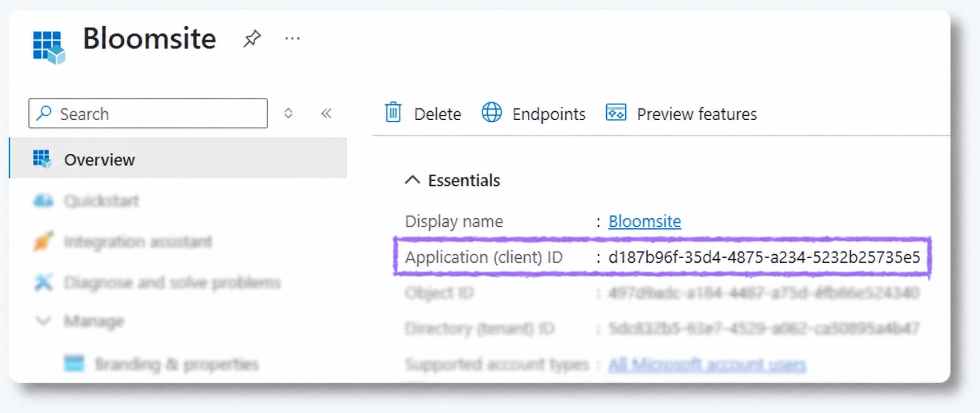Click the client ID value d187b96f-35d4-4875
This screenshot has width=980, height=413.
[x=764, y=257]
